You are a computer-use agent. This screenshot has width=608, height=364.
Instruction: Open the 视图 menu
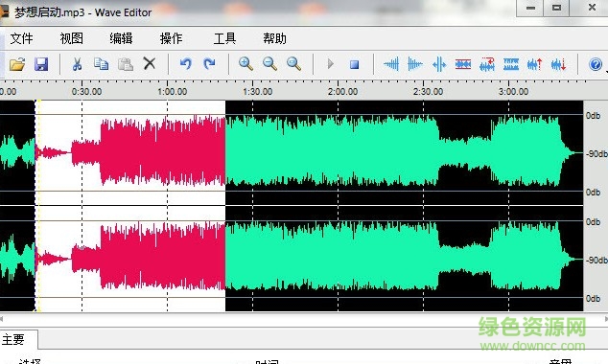pyautogui.click(x=72, y=38)
